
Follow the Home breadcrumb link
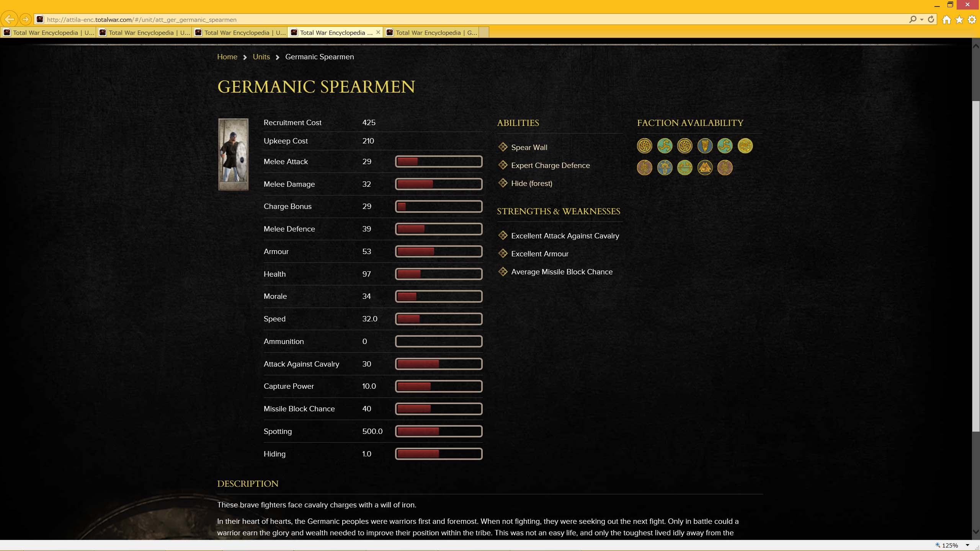pyautogui.click(x=227, y=57)
